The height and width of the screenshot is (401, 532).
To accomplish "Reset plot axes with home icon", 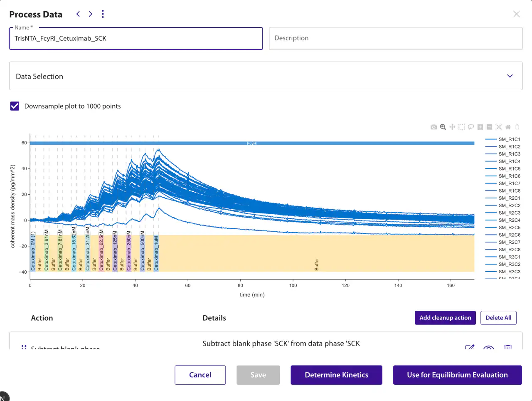I will [508, 127].
